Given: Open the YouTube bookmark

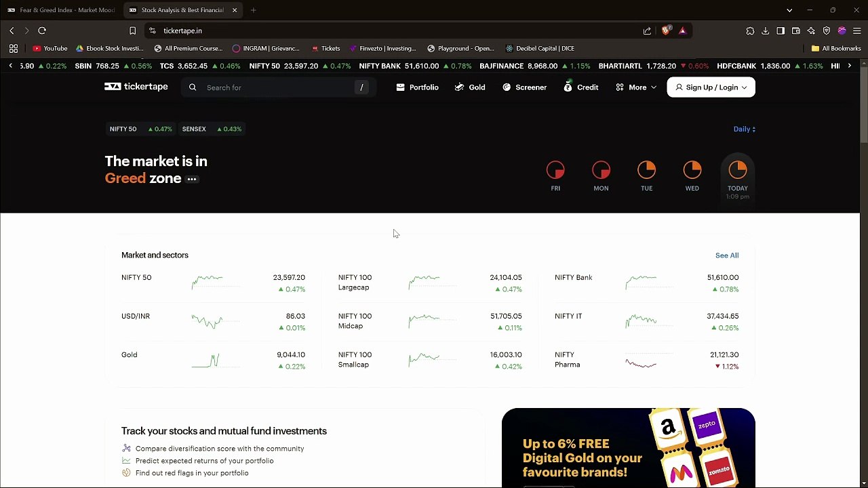Looking at the screenshot, I should coord(50,49).
